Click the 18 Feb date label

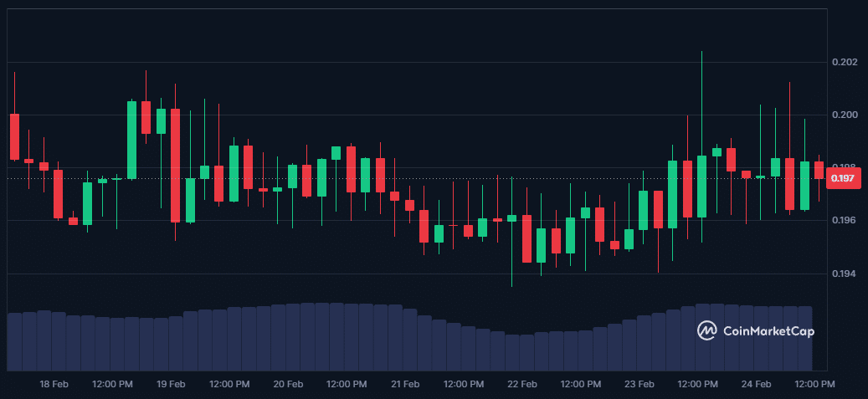click(x=54, y=384)
